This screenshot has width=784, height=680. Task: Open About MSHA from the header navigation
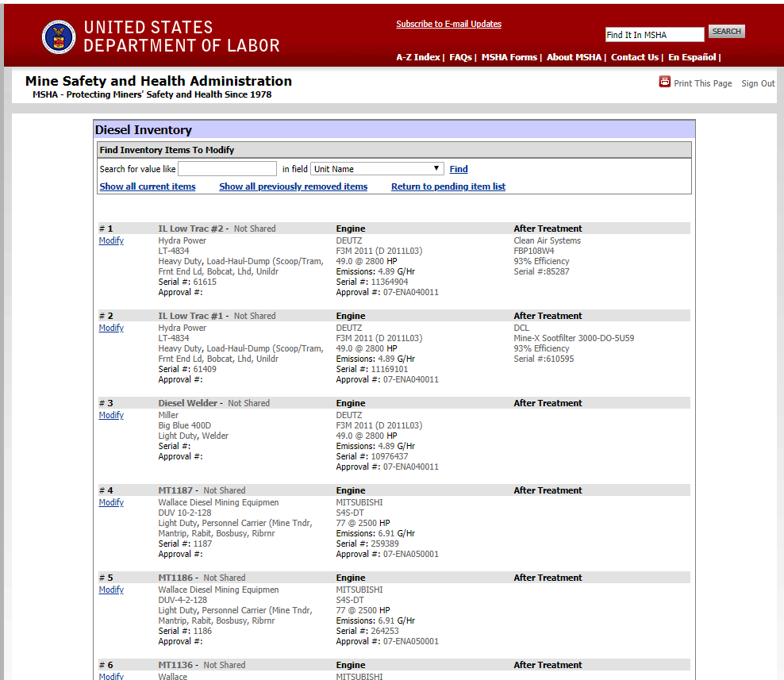(x=574, y=57)
